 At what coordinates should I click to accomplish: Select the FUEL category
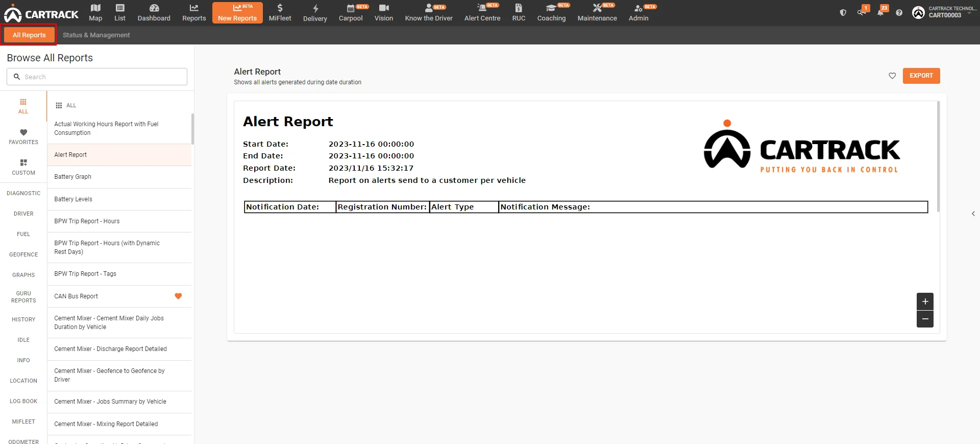click(x=23, y=234)
